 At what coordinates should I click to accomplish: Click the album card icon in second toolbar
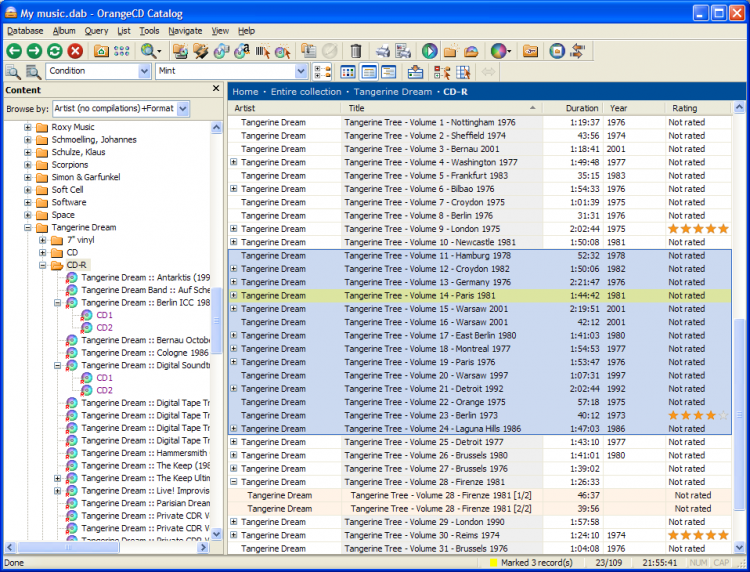[416, 72]
